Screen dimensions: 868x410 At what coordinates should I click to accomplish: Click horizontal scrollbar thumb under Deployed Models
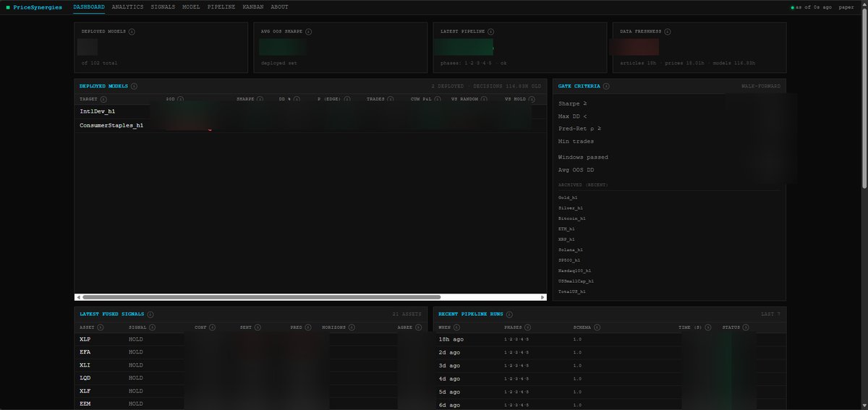(x=261, y=296)
